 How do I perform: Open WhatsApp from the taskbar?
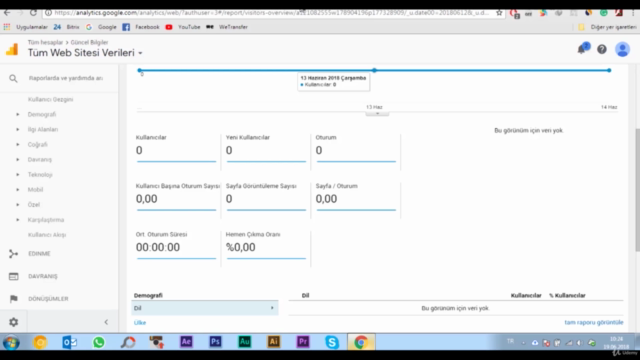pos(98,342)
